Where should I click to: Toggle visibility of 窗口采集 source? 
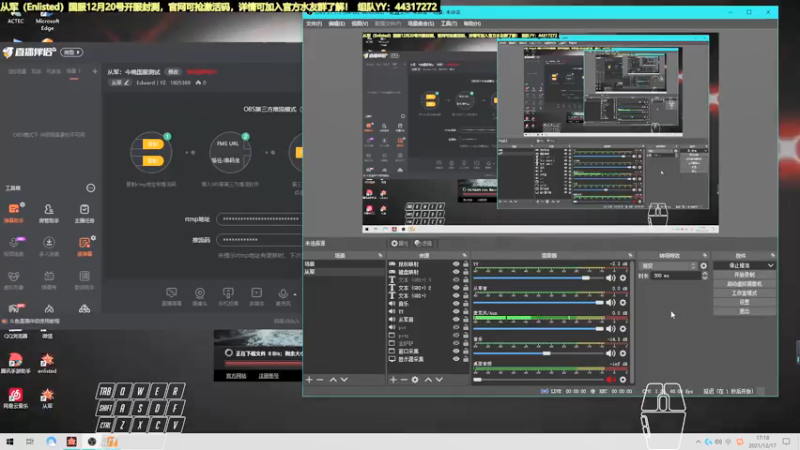456,351
